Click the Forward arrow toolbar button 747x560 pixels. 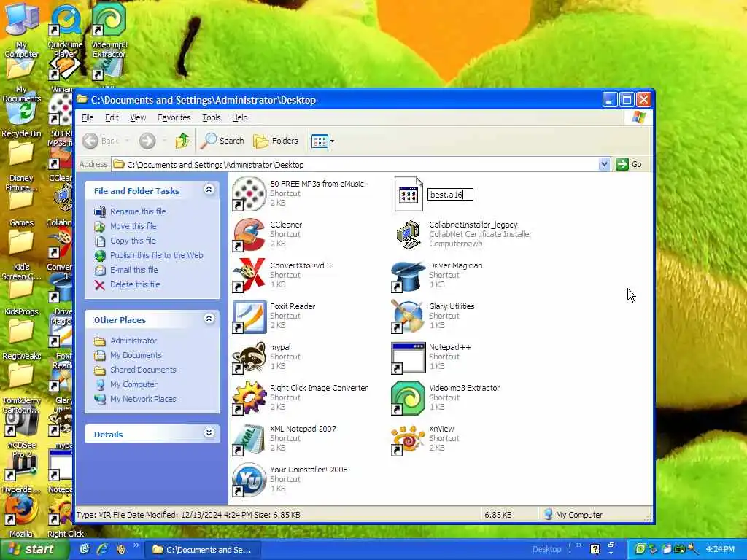[x=147, y=141]
